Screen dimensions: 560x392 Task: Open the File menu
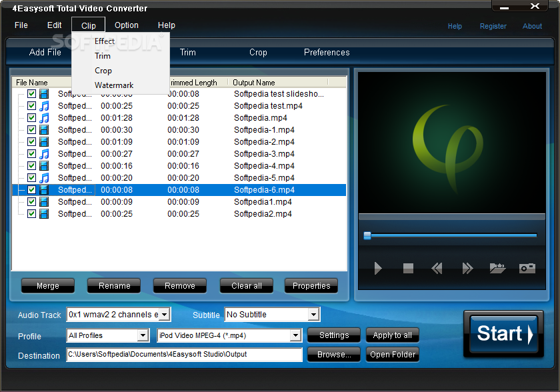coord(21,25)
